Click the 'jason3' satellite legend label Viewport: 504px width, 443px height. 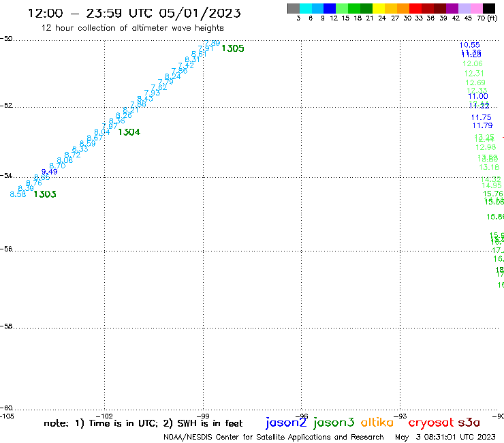click(x=334, y=423)
